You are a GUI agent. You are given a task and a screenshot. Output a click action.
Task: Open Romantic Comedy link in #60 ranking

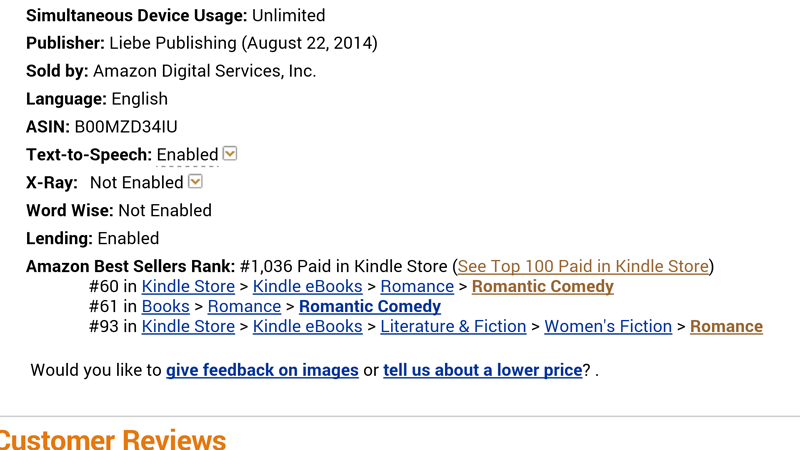543,286
